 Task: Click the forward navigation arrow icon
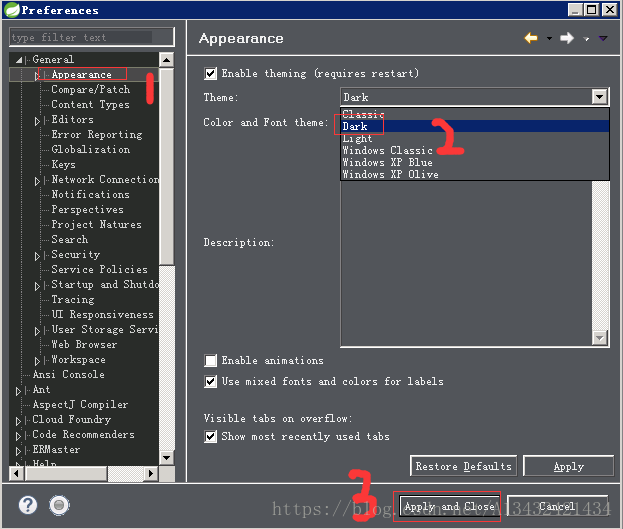(x=567, y=39)
